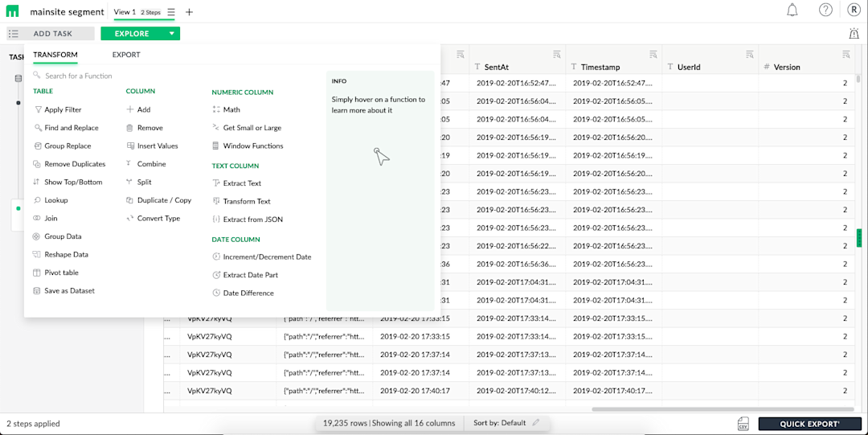
Task: Choose Transform Text function
Action: (x=241, y=202)
